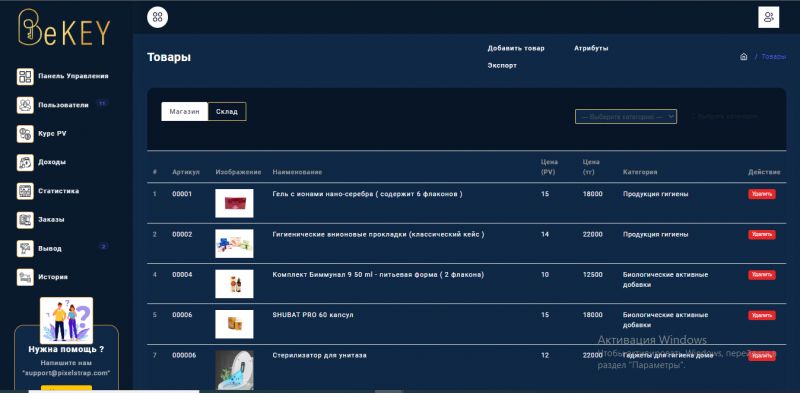This screenshot has height=393, width=800.
Task: Open thumbnail of nano-silver gel product
Action: [234, 203]
